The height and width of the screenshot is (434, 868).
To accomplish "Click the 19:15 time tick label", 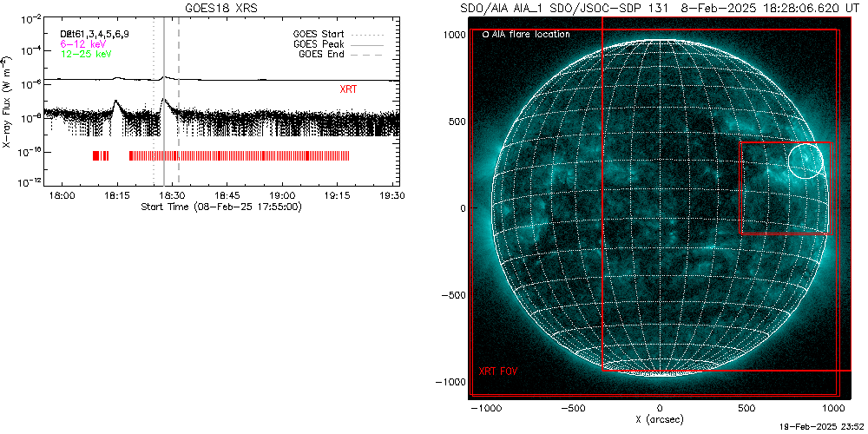I will pos(337,195).
